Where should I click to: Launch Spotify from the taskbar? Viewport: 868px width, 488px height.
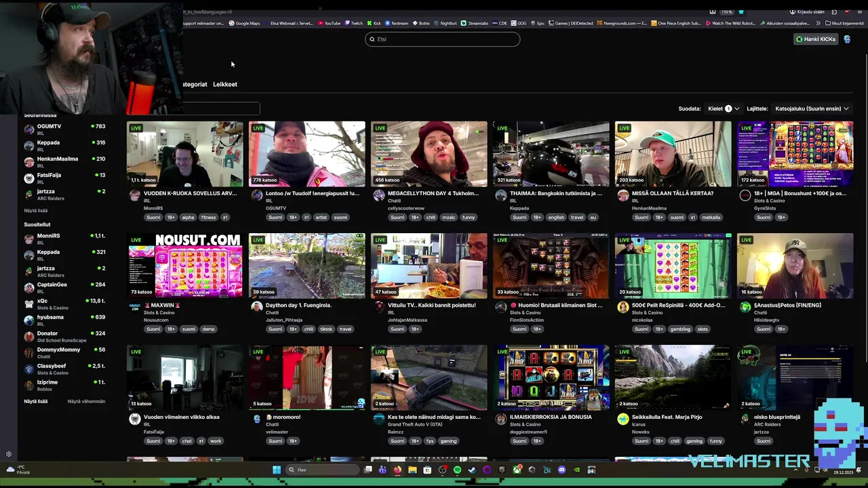[x=457, y=470]
